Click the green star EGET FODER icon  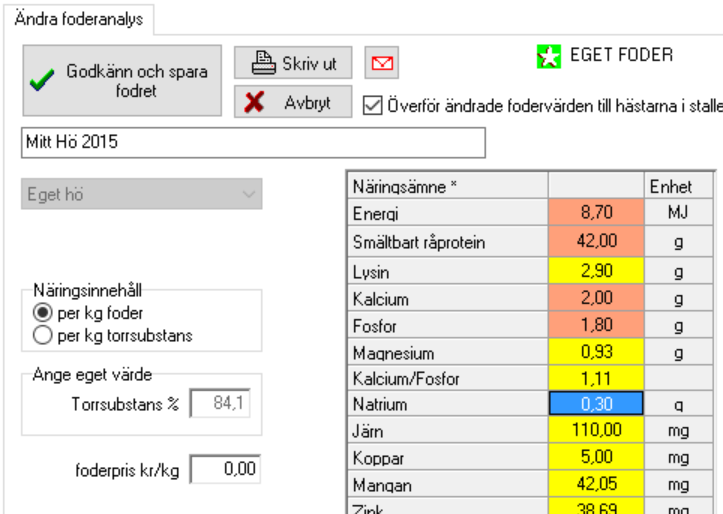point(549,56)
